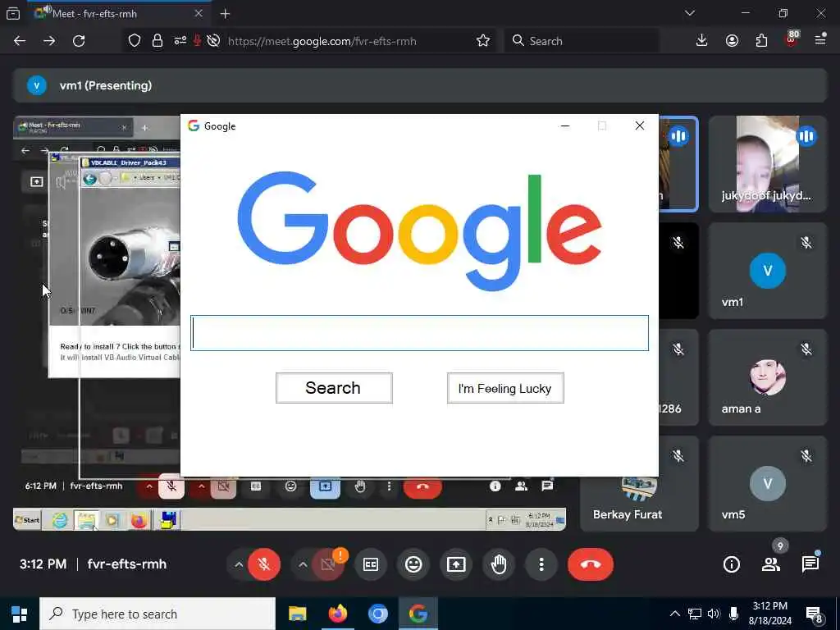Screen dimensions: 840x630
Task: Open the tracking protection shield icon
Action: click(x=135, y=41)
